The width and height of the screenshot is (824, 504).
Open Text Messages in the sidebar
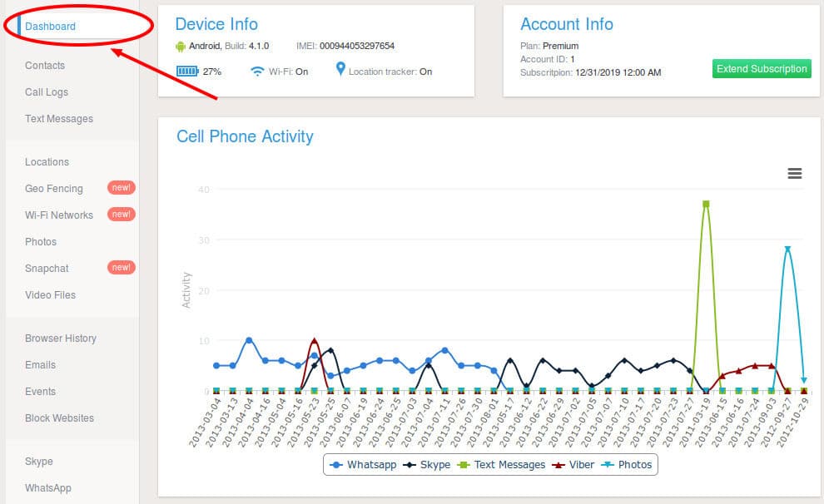[x=59, y=119]
